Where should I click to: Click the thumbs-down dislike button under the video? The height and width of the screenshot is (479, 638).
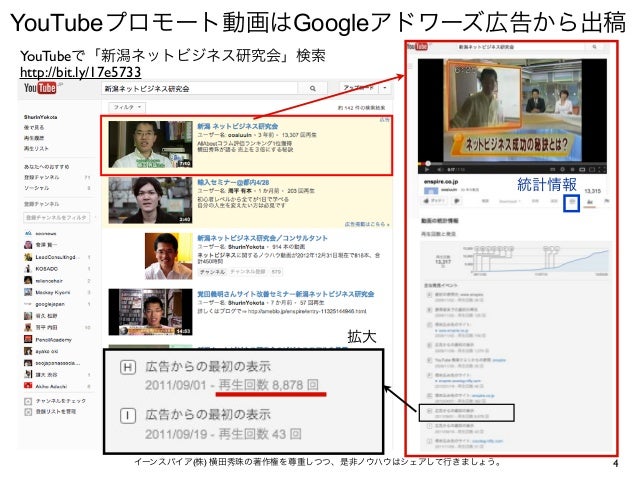click(457, 201)
